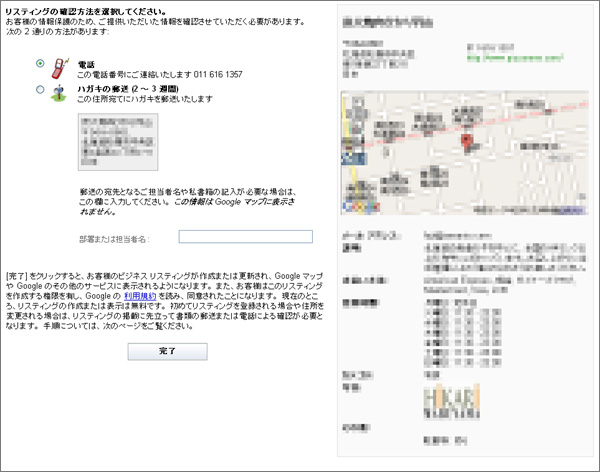
Task: Select the 電話 phone verification radio button
Action: click(40, 64)
